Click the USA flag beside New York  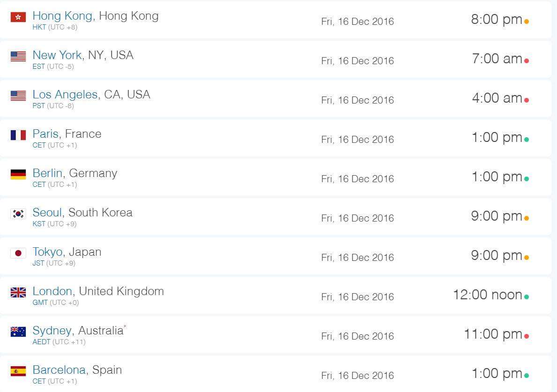click(18, 56)
